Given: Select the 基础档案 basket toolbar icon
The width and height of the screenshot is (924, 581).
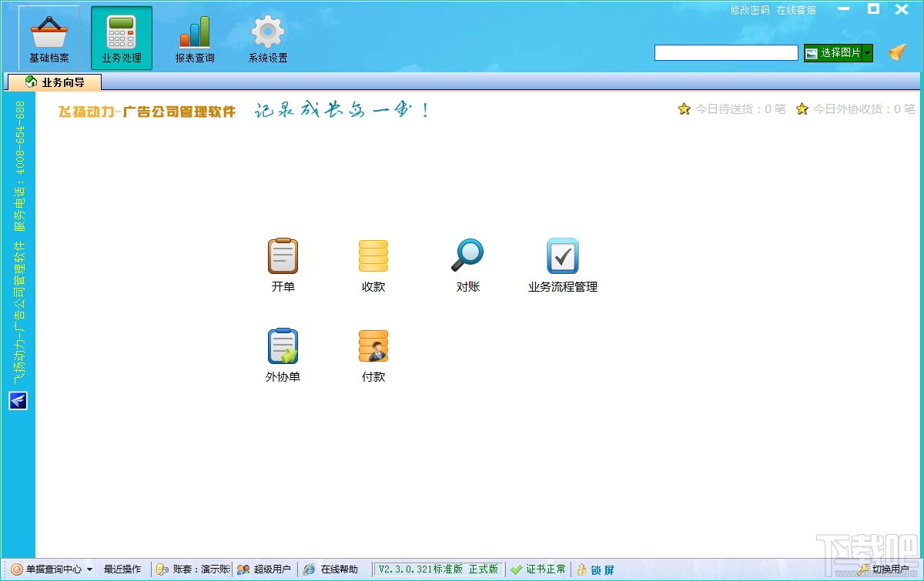Looking at the screenshot, I should tap(49, 38).
